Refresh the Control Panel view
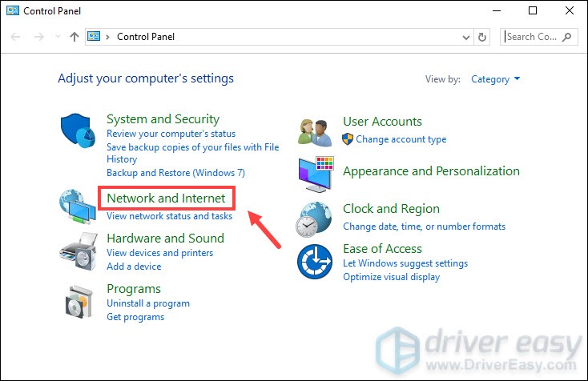The height and width of the screenshot is (381, 588). coord(482,37)
